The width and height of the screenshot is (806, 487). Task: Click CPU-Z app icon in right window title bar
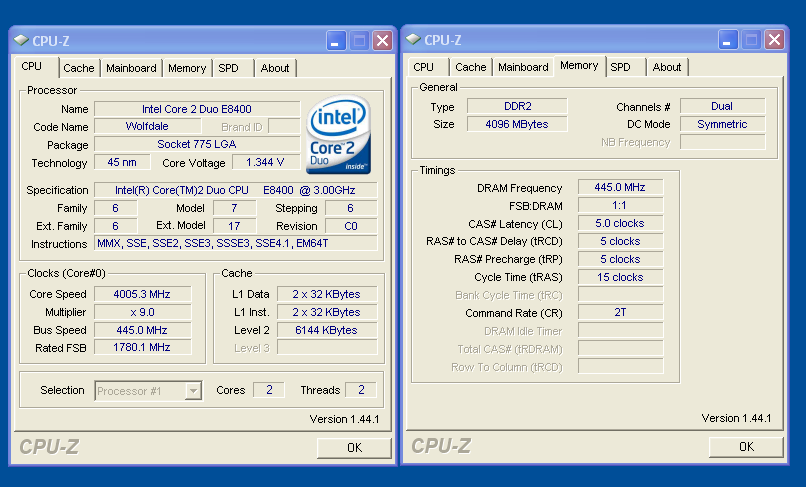(413, 39)
